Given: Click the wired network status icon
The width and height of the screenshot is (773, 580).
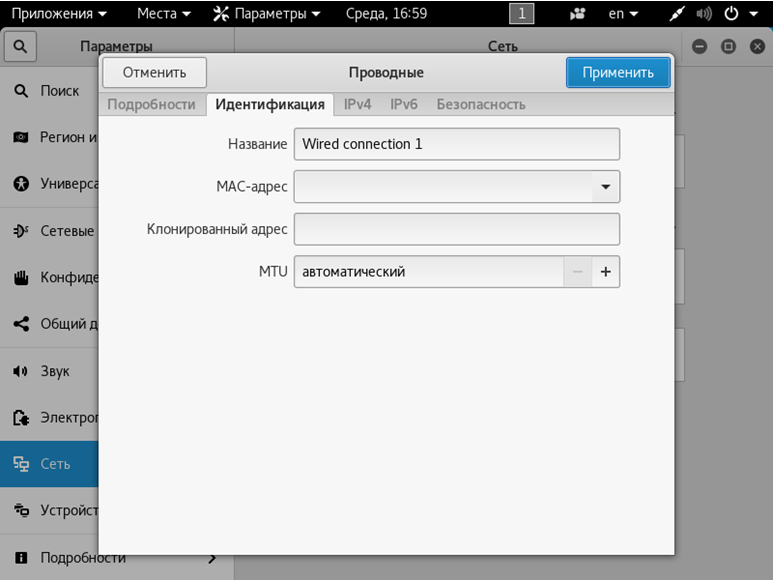Looking at the screenshot, I should [x=677, y=14].
